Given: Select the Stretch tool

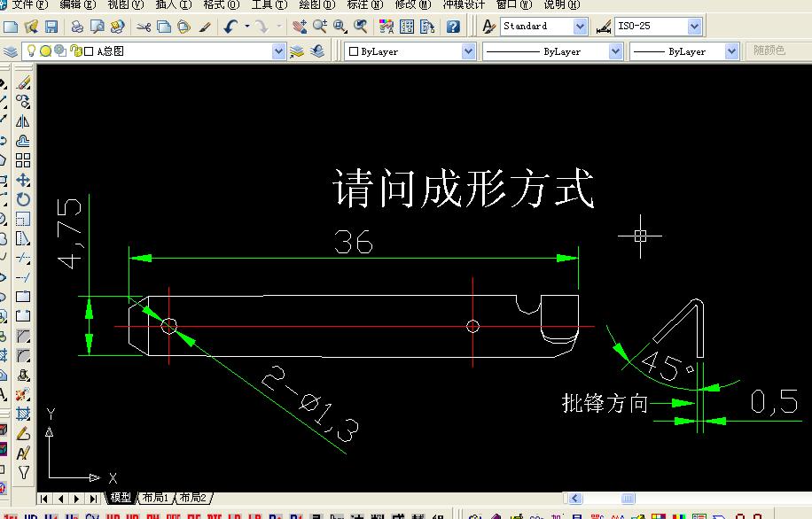Looking at the screenshot, I should coord(23,238).
